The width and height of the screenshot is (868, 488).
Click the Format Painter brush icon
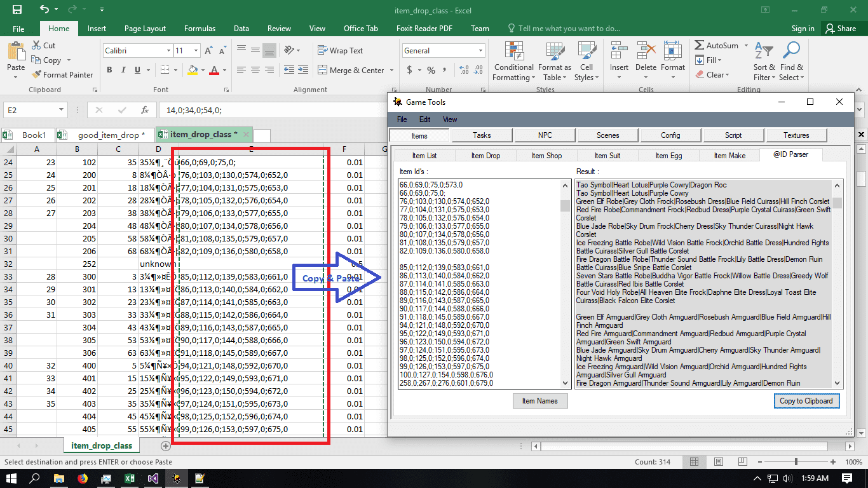click(x=36, y=74)
